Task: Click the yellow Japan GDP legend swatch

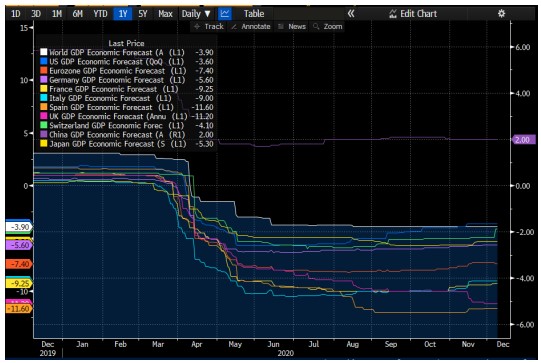Action: (x=43, y=144)
